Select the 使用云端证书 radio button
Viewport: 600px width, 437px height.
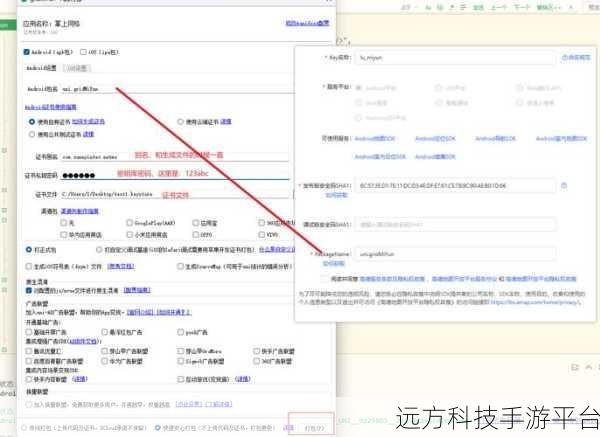(x=180, y=122)
